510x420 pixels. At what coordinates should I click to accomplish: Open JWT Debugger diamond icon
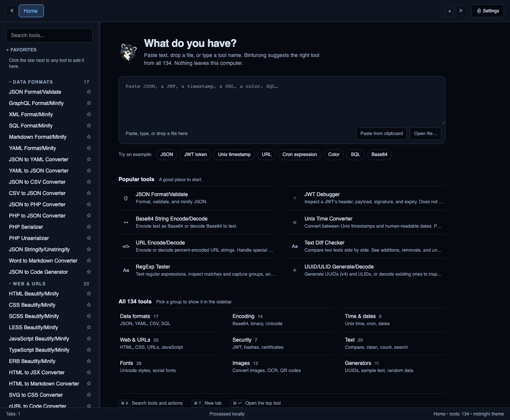295,198
